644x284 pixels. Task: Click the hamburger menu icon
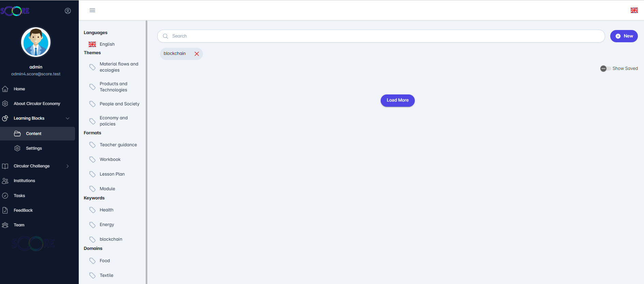pyautogui.click(x=92, y=10)
